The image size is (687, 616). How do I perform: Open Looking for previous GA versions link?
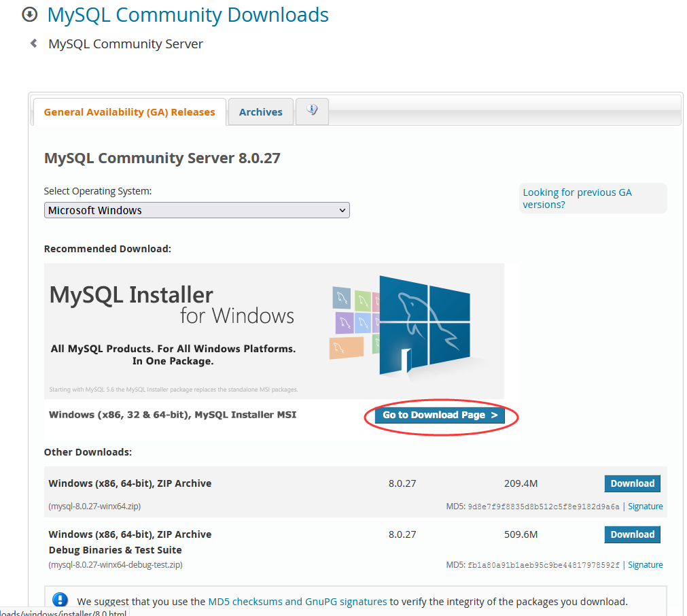(577, 198)
